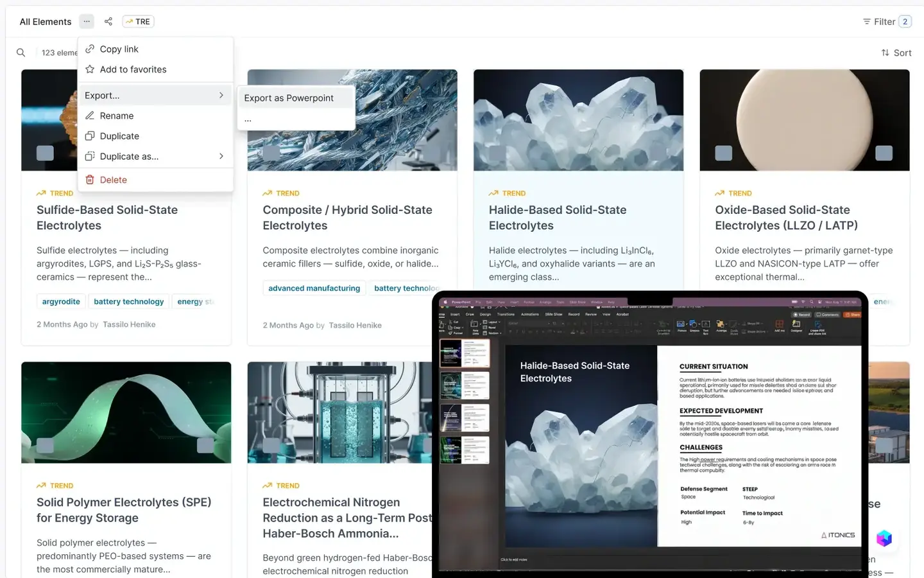Select the first slide thumbnail in the PowerPoint preview
The image size is (924, 578).
(x=465, y=353)
